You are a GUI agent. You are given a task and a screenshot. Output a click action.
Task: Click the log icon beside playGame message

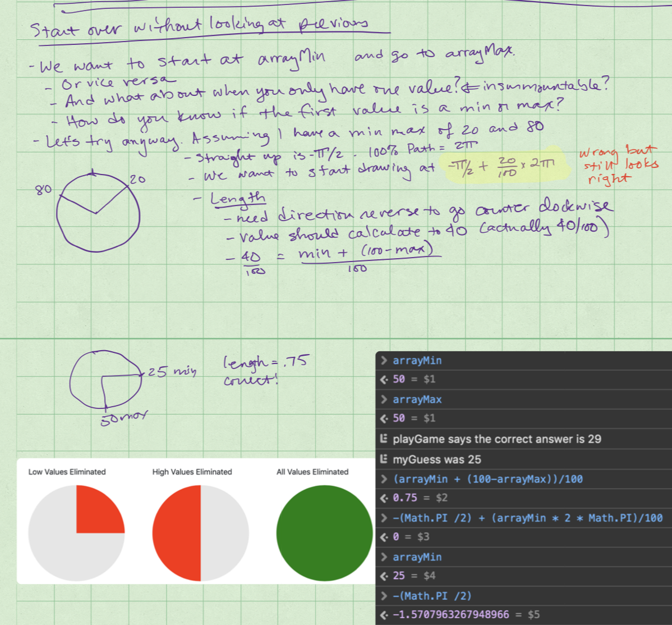pyautogui.click(x=384, y=439)
